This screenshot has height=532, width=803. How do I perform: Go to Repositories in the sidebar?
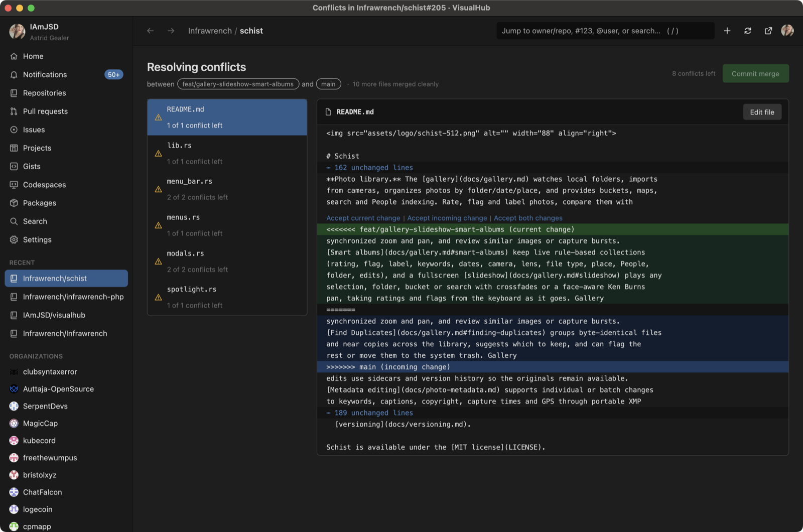(66, 93)
